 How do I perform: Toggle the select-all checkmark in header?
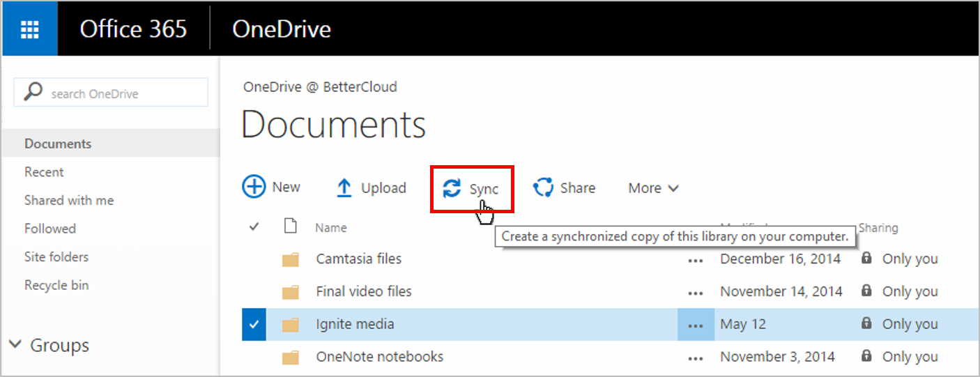[x=254, y=226]
